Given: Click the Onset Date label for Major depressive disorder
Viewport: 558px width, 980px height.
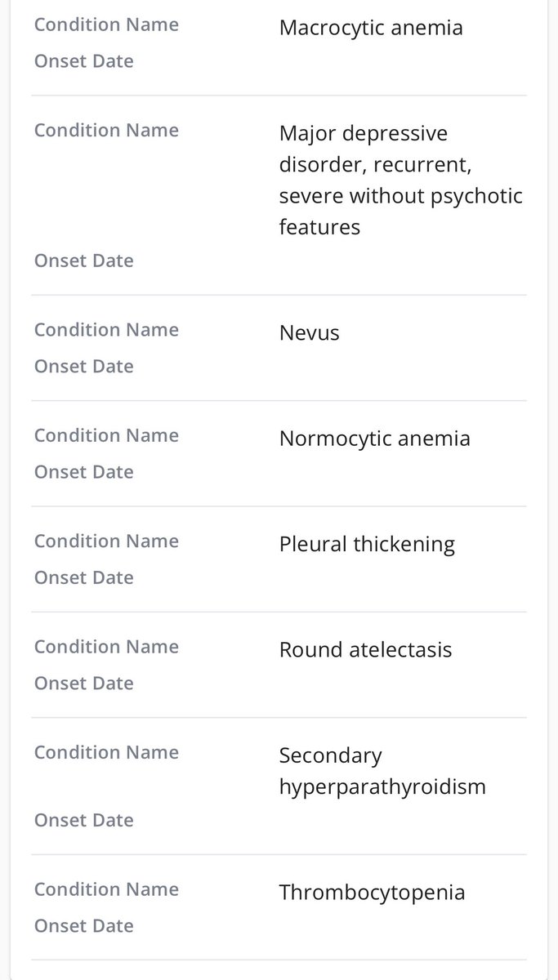Looking at the screenshot, I should coord(83,261).
